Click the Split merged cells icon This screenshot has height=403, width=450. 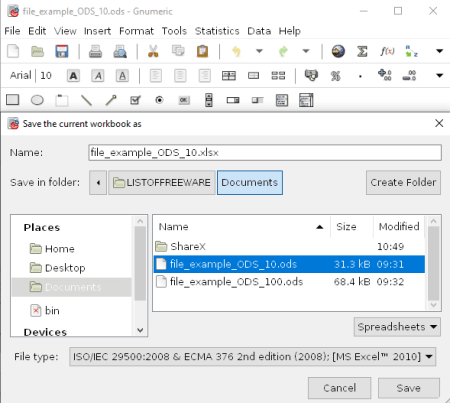point(278,76)
